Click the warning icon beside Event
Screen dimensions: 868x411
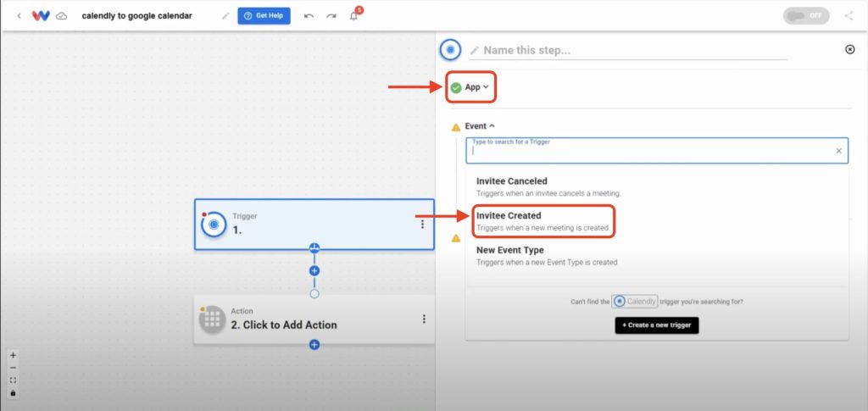tap(455, 127)
